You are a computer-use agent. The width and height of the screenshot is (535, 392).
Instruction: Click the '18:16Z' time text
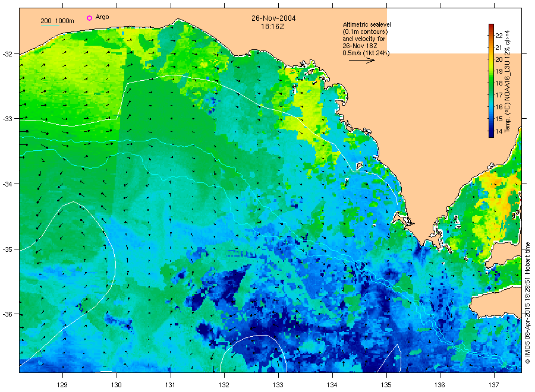coord(272,27)
